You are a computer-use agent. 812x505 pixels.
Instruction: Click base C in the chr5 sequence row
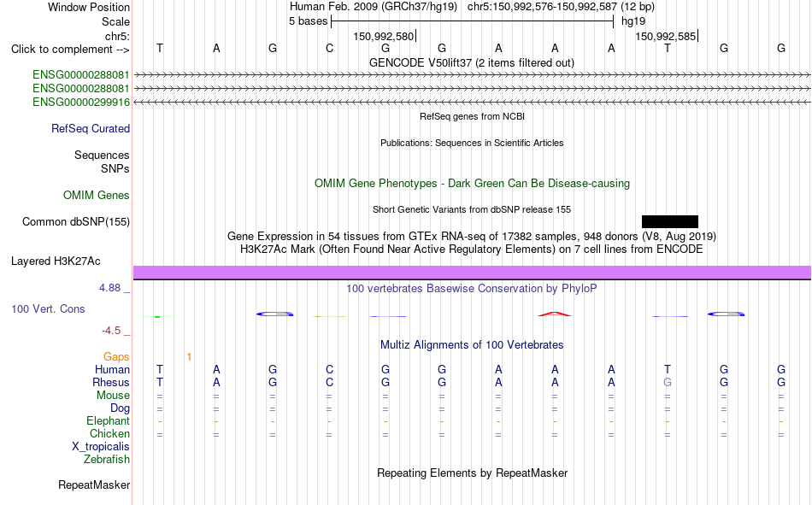point(329,48)
